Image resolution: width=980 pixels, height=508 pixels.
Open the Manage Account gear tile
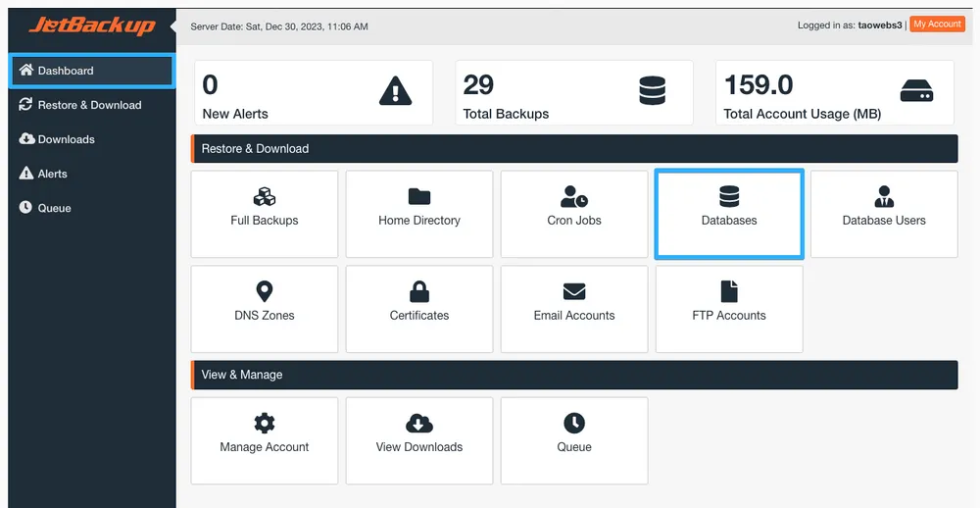(x=265, y=440)
